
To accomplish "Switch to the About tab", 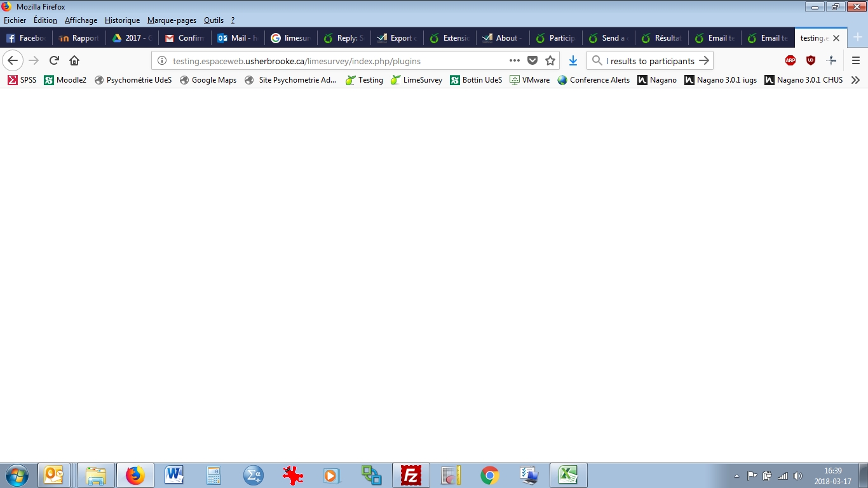I will 503,38.
